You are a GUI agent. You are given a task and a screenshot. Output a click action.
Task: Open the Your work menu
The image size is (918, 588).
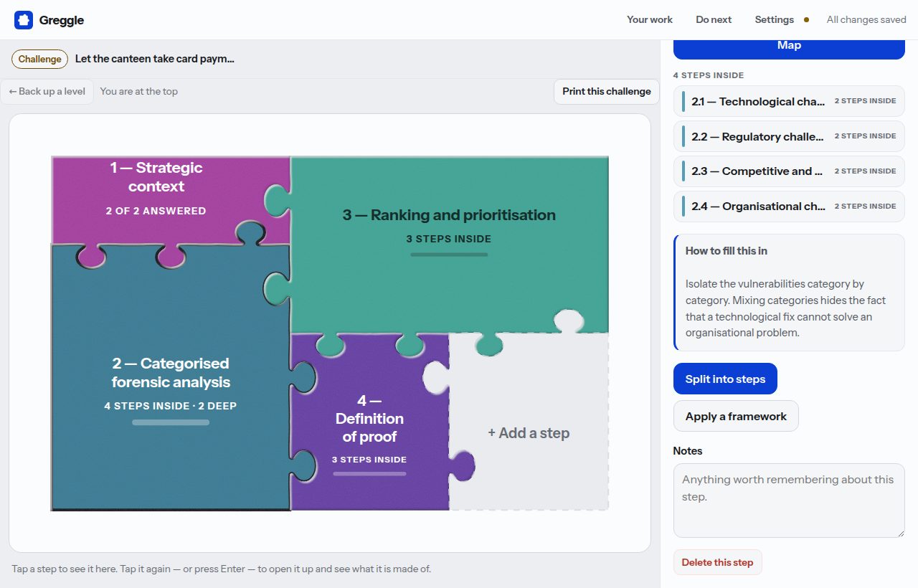click(x=650, y=19)
